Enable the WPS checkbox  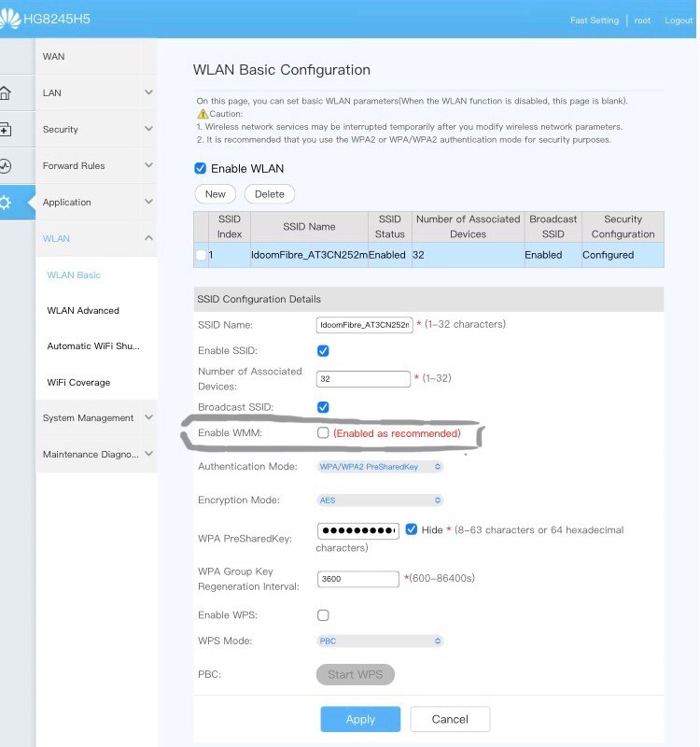click(x=323, y=615)
